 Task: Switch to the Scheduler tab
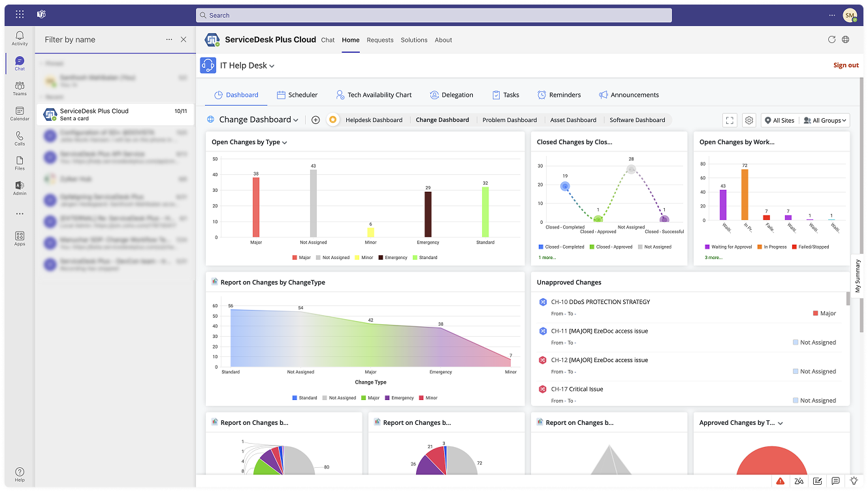pos(297,95)
